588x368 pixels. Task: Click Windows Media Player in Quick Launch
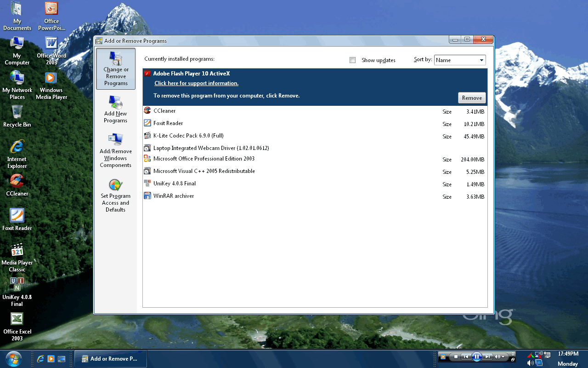coord(51,359)
